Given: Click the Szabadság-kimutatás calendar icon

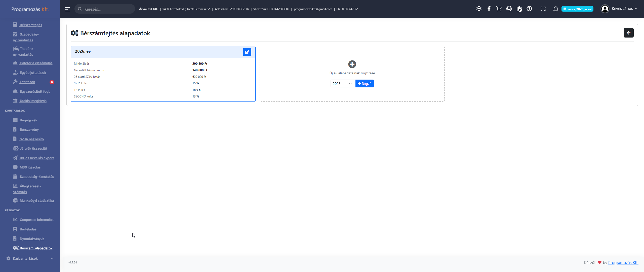Looking at the screenshot, I should [15, 177].
